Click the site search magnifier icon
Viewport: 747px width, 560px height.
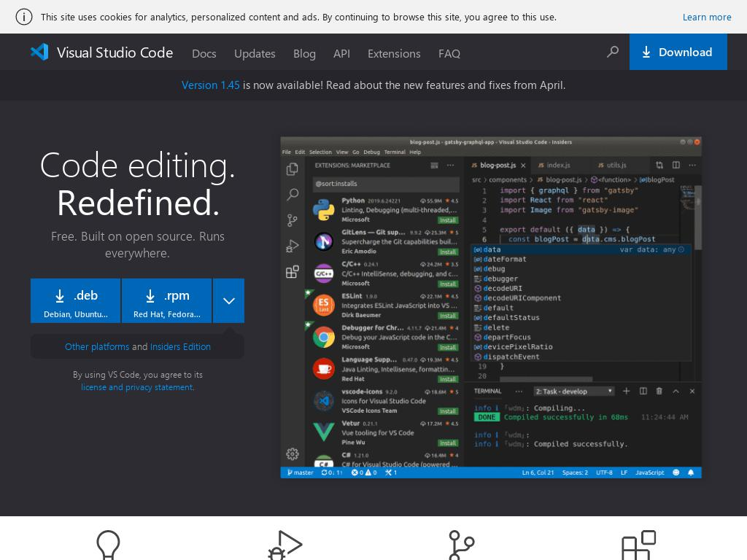(x=613, y=52)
